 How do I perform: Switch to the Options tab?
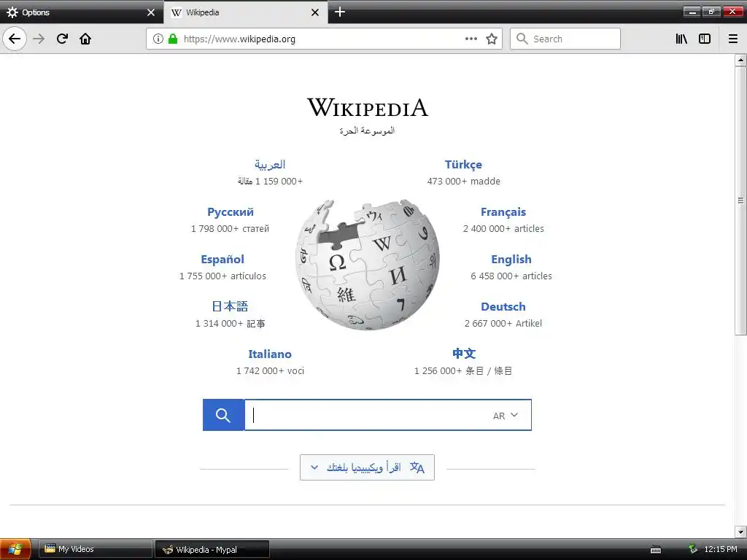pyautogui.click(x=82, y=12)
